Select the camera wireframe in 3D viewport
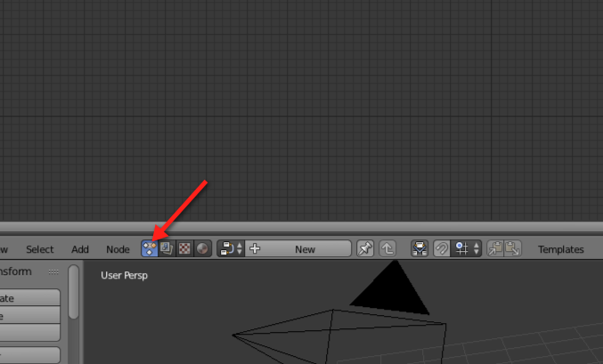 pos(339,336)
